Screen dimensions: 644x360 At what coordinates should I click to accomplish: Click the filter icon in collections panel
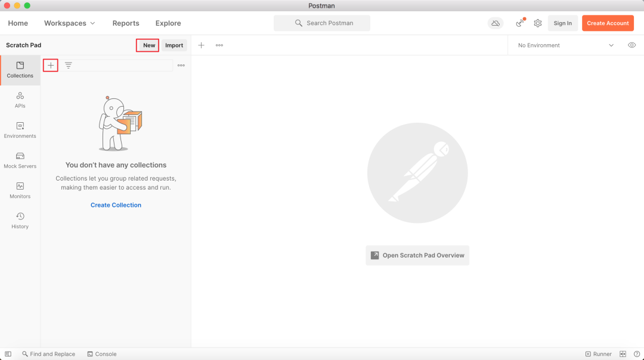point(68,66)
